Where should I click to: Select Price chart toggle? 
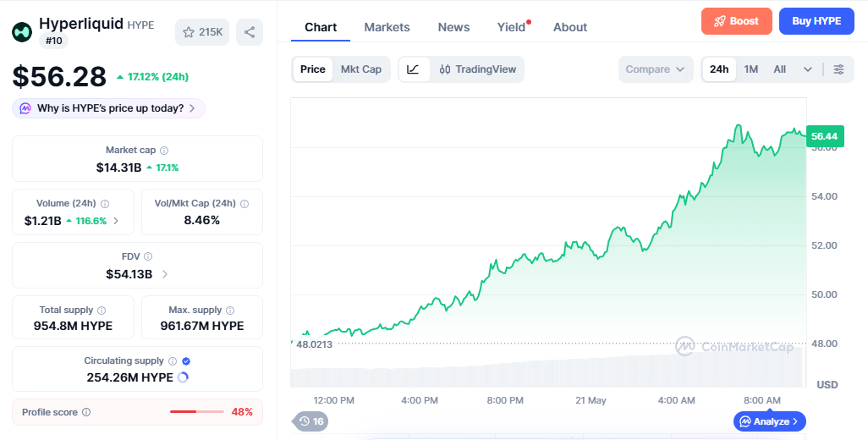[x=313, y=69]
